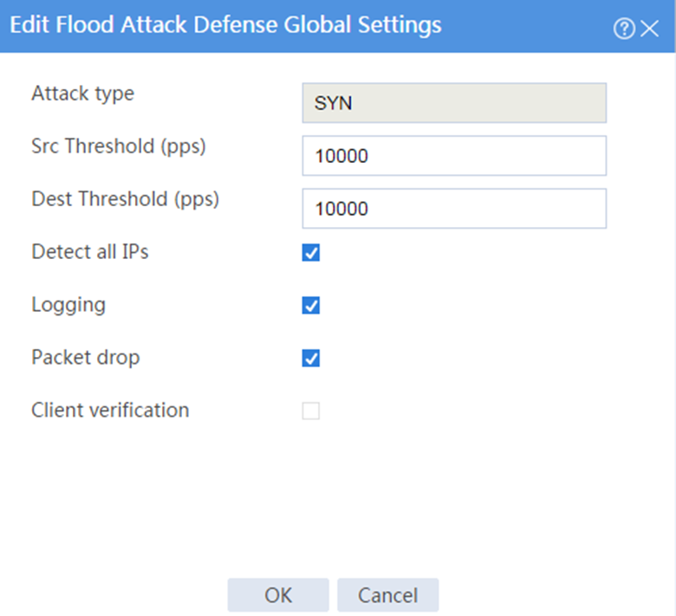Uncheck the Detect all IPs checkbox

point(311,253)
